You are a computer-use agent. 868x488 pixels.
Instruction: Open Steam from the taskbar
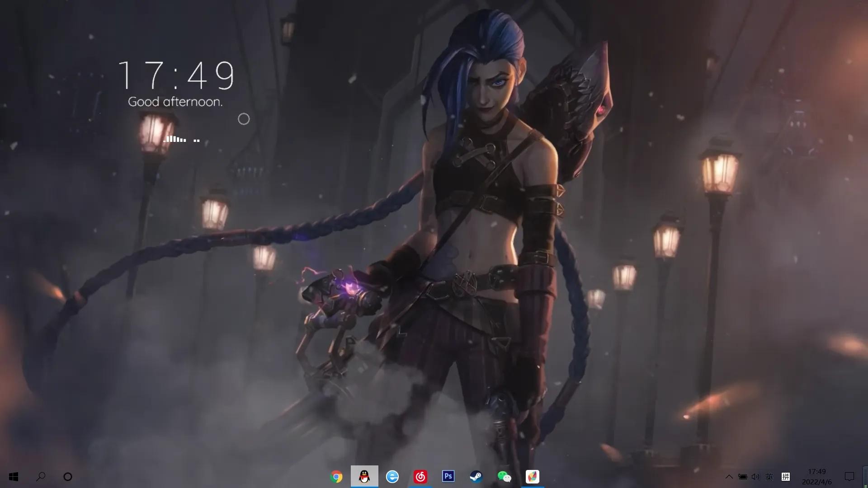[476, 477]
